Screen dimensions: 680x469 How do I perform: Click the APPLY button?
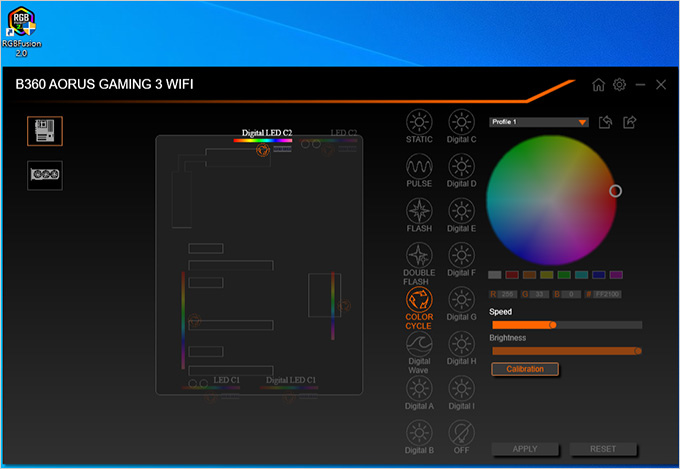[525, 449]
